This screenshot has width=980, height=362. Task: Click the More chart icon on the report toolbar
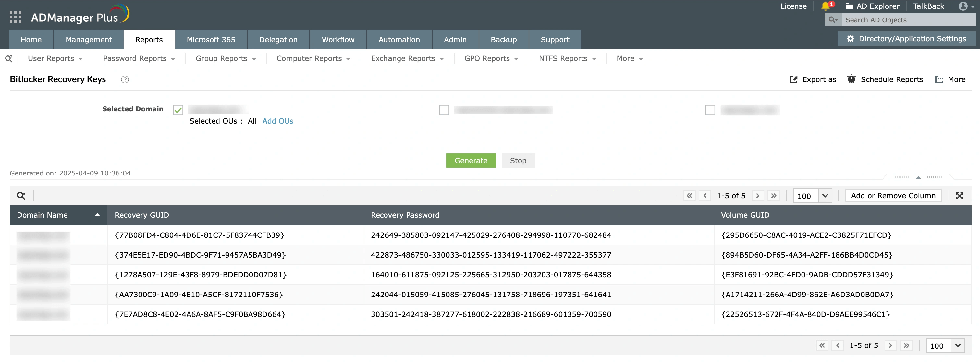[939, 79]
